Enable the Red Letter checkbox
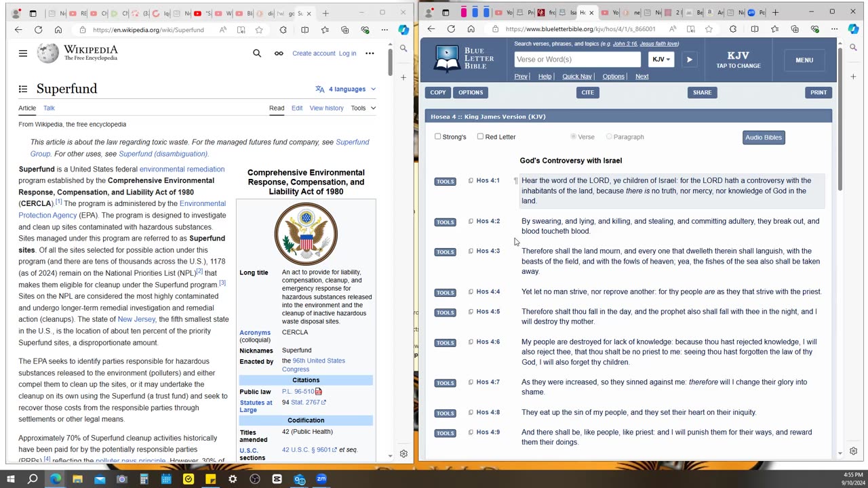This screenshot has height=488, width=868. pos(481,136)
